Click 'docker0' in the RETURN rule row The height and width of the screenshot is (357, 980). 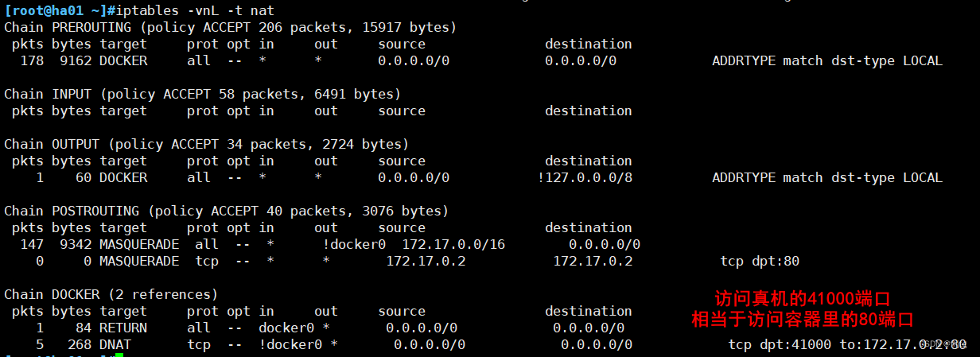(x=286, y=328)
